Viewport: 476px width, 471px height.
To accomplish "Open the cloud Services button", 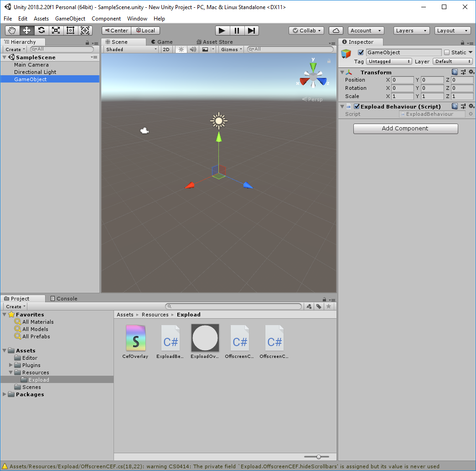I will click(x=336, y=31).
